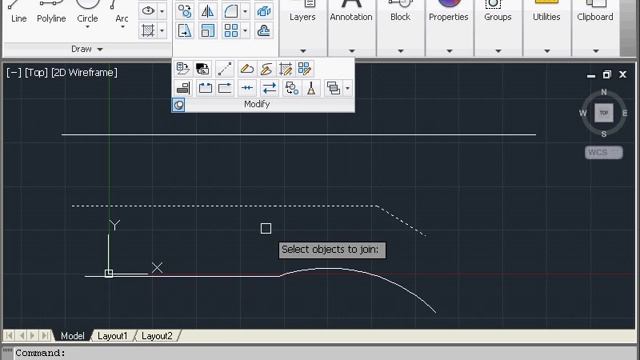Select the Join tool icon

pos(247,88)
